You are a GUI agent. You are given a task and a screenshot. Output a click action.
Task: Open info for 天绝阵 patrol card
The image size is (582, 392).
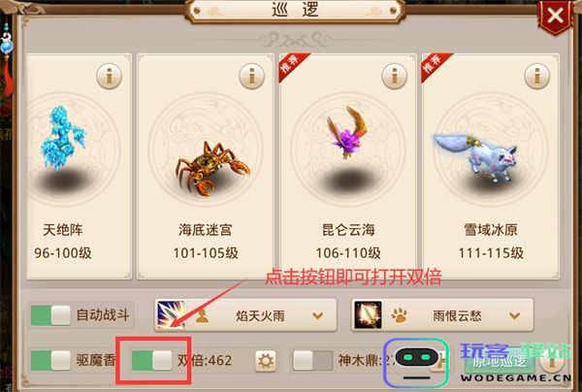pos(109,76)
